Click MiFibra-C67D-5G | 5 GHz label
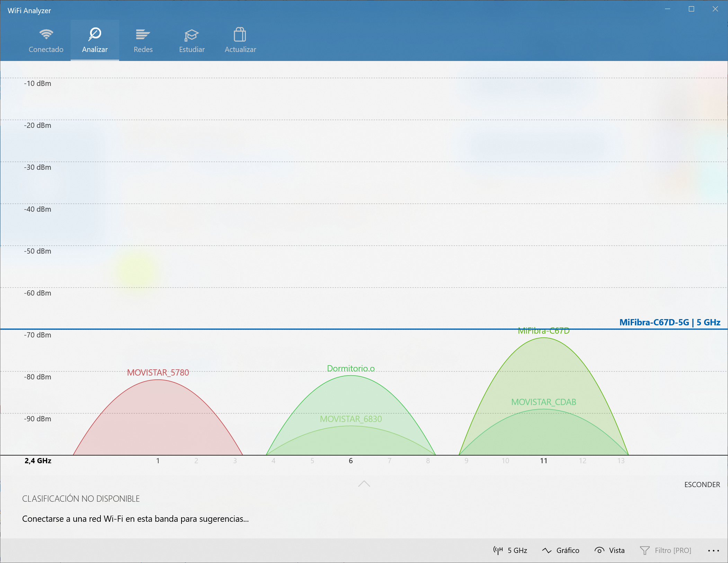This screenshot has width=728, height=563. (x=669, y=322)
